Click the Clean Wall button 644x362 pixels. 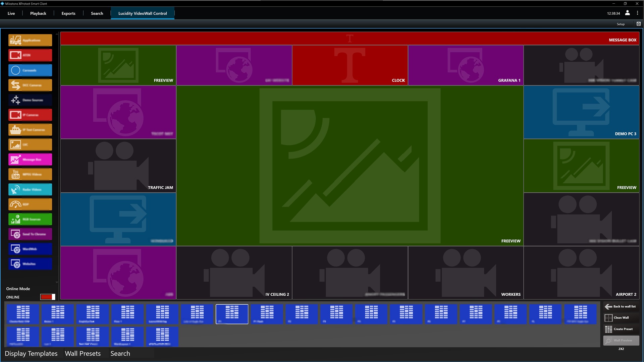[621, 318]
